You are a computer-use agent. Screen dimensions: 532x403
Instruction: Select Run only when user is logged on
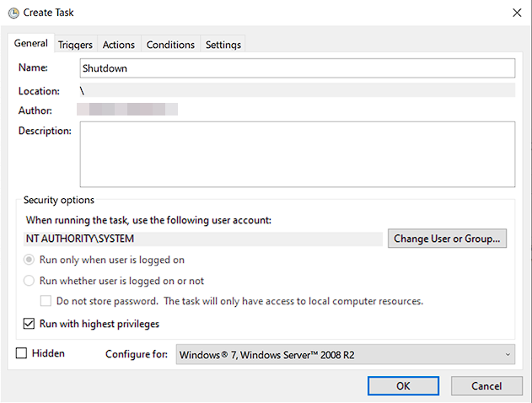pyautogui.click(x=30, y=261)
